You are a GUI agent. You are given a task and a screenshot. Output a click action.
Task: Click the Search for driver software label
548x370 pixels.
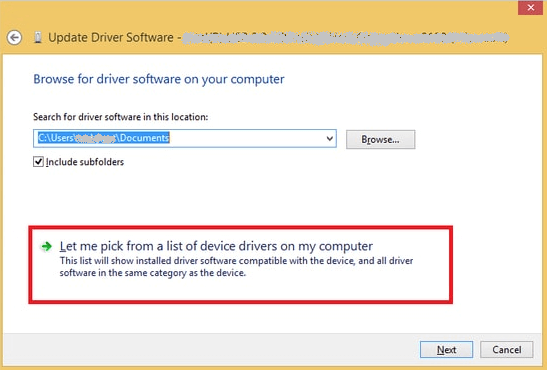click(x=121, y=117)
